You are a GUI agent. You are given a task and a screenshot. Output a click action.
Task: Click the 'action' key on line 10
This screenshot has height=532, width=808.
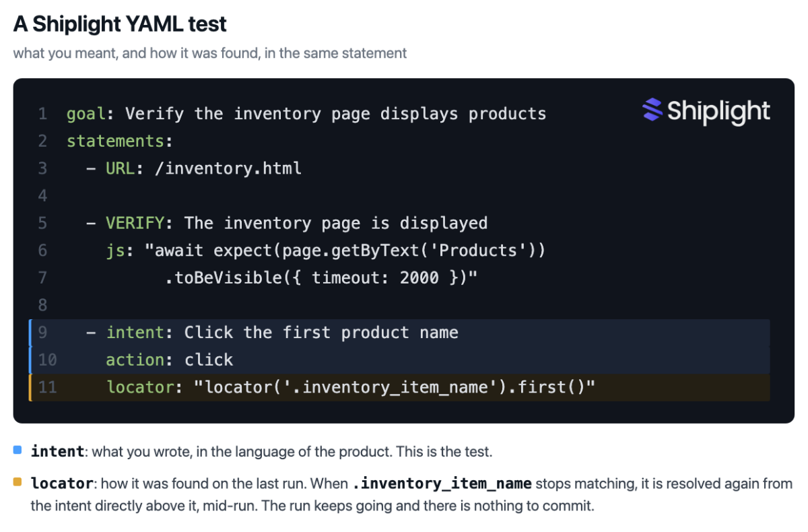pyautogui.click(x=135, y=360)
